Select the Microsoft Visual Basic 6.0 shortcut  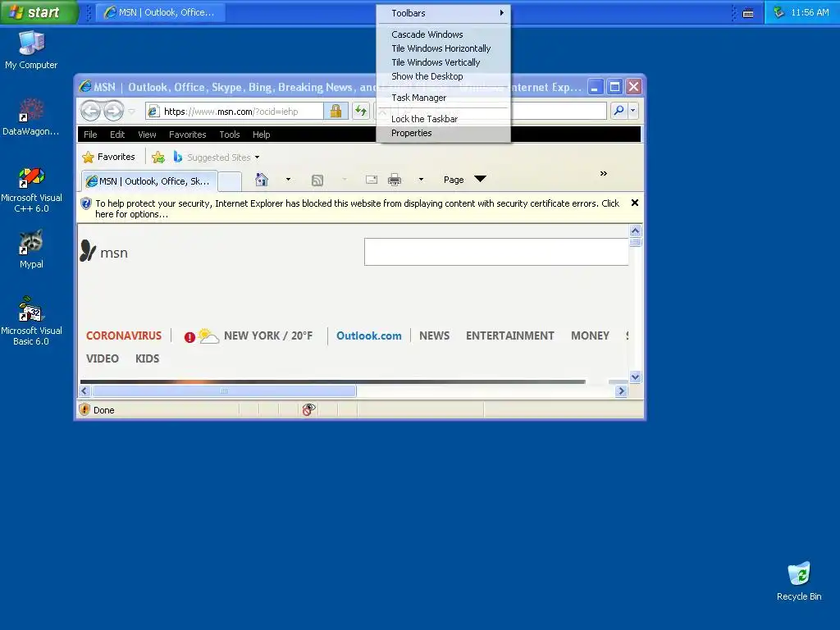click(x=32, y=321)
